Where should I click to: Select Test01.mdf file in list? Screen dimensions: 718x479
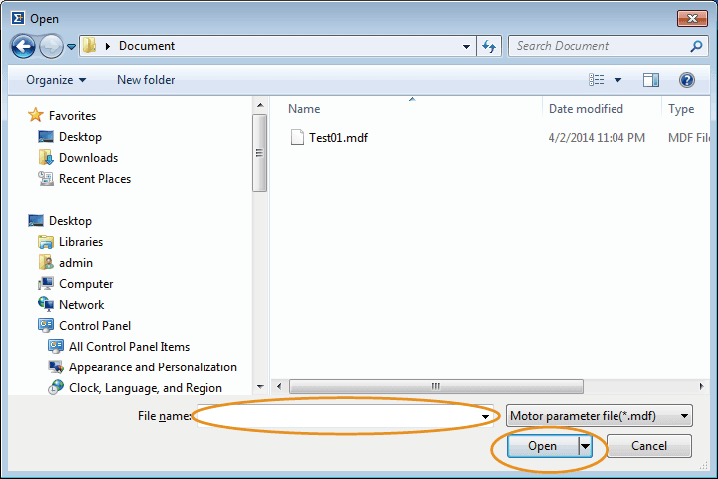(x=338, y=138)
